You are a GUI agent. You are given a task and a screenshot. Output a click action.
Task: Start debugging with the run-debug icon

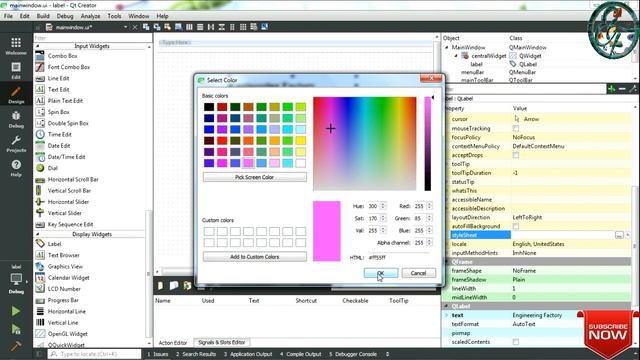pyautogui.click(x=16, y=329)
